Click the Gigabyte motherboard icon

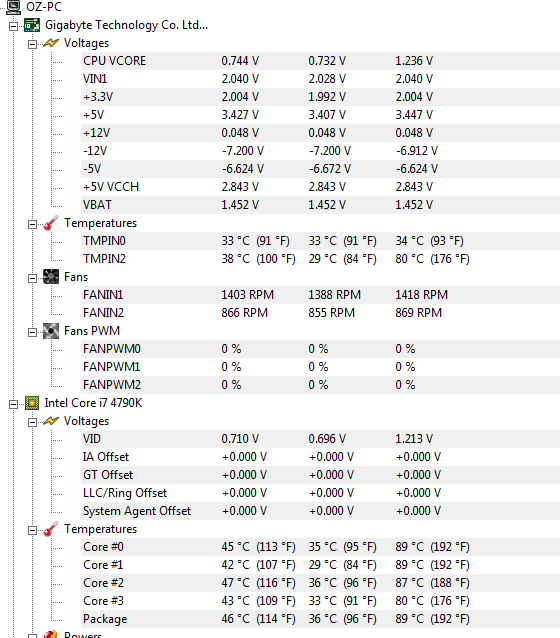click(x=32, y=25)
